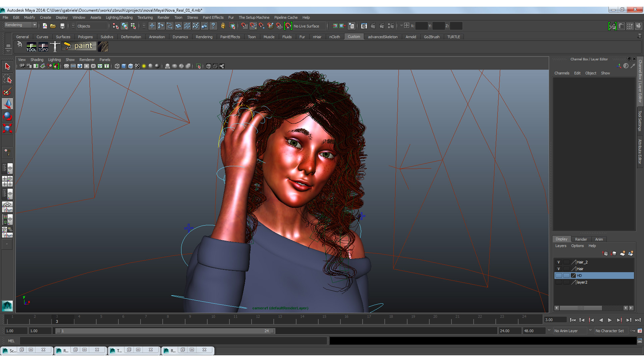Image resolution: width=644 pixels, height=362 pixels.
Task: Open the Lighting/Shading menu
Action: click(119, 17)
